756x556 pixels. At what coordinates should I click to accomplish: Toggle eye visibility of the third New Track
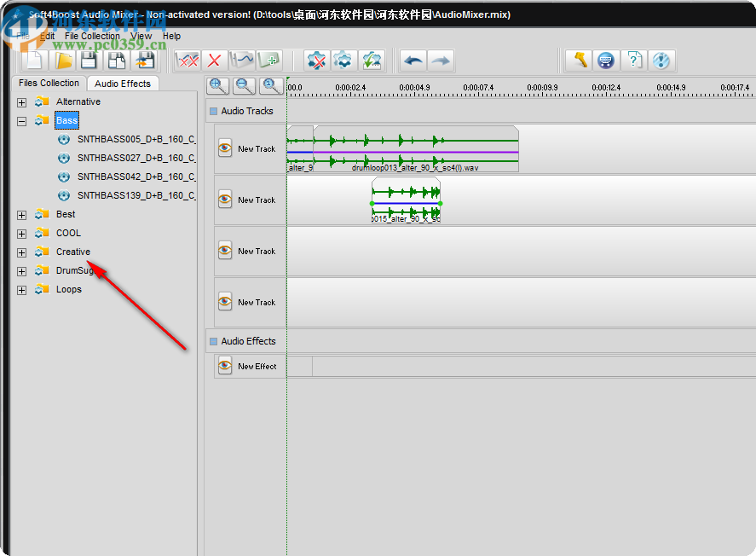(x=225, y=250)
